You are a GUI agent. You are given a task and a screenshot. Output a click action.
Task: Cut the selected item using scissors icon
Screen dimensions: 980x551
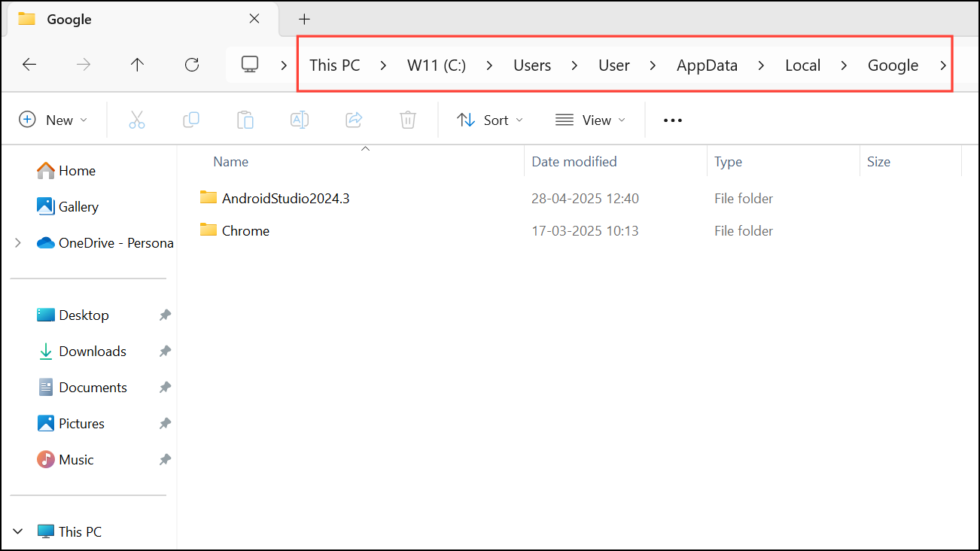[x=137, y=120]
